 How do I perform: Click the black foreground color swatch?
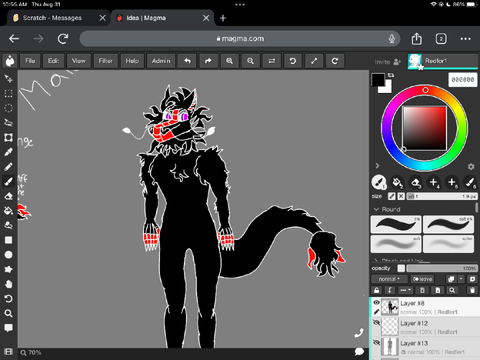click(378, 80)
